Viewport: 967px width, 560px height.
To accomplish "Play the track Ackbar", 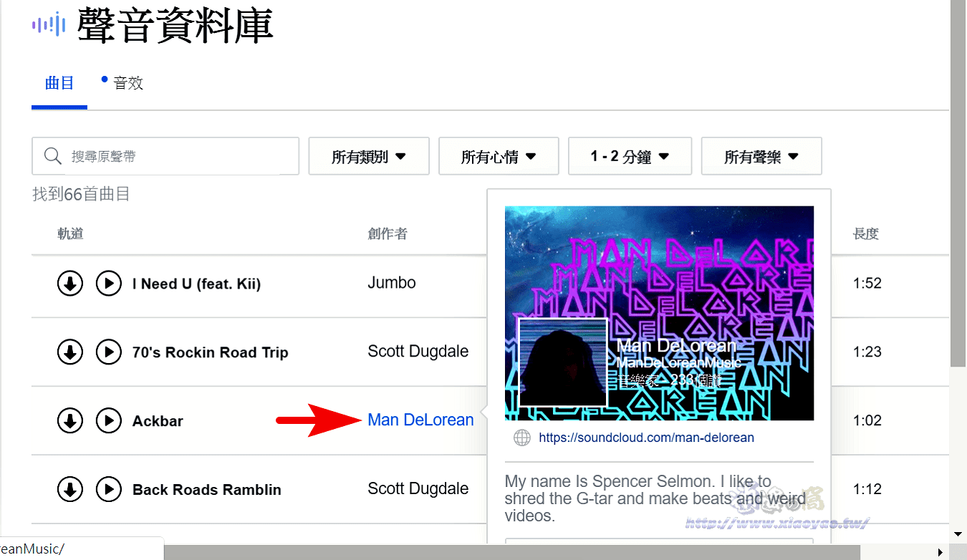I will point(109,421).
